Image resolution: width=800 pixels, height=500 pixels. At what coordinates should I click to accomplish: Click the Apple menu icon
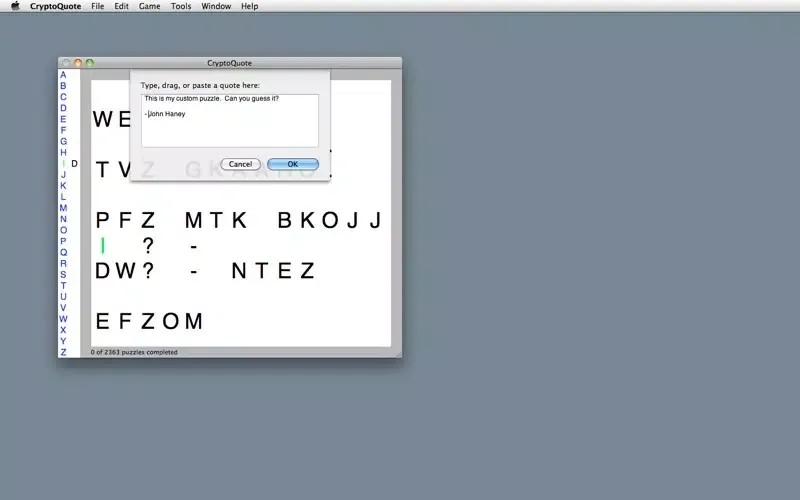tap(15, 6)
